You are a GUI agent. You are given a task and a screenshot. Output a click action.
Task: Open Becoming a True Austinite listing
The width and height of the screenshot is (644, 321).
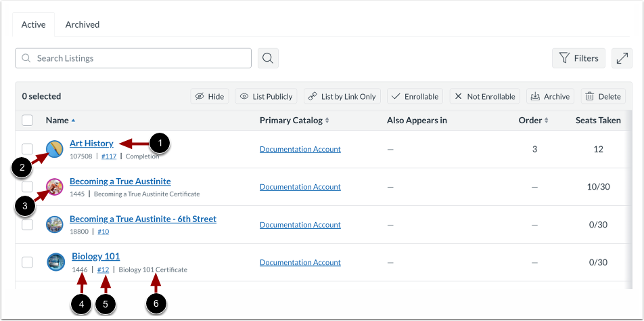[120, 181]
